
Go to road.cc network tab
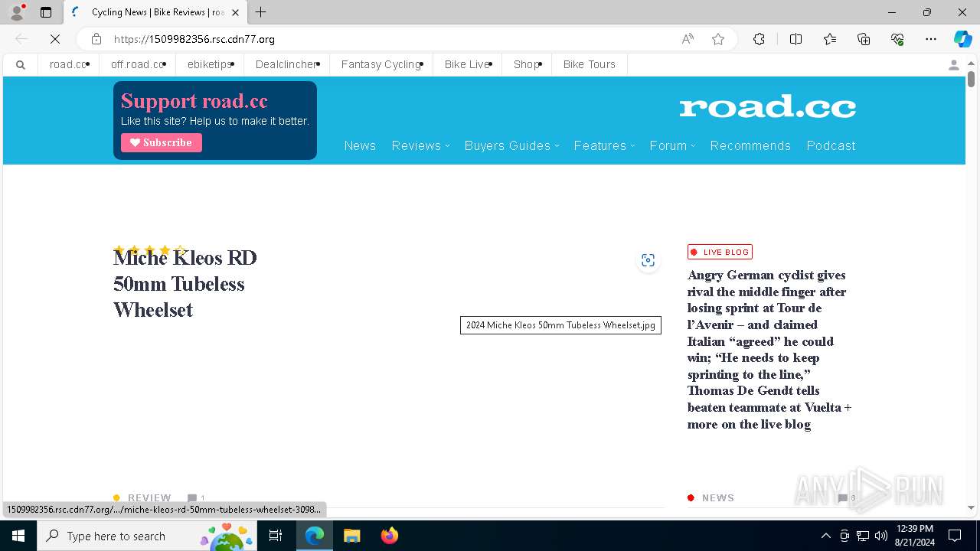point(69,65)
